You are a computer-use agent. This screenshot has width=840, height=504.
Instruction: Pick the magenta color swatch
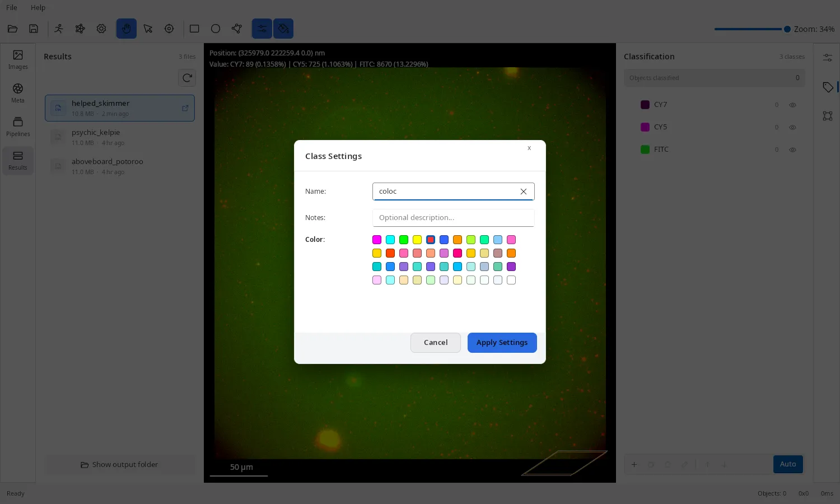coord(377,240)
